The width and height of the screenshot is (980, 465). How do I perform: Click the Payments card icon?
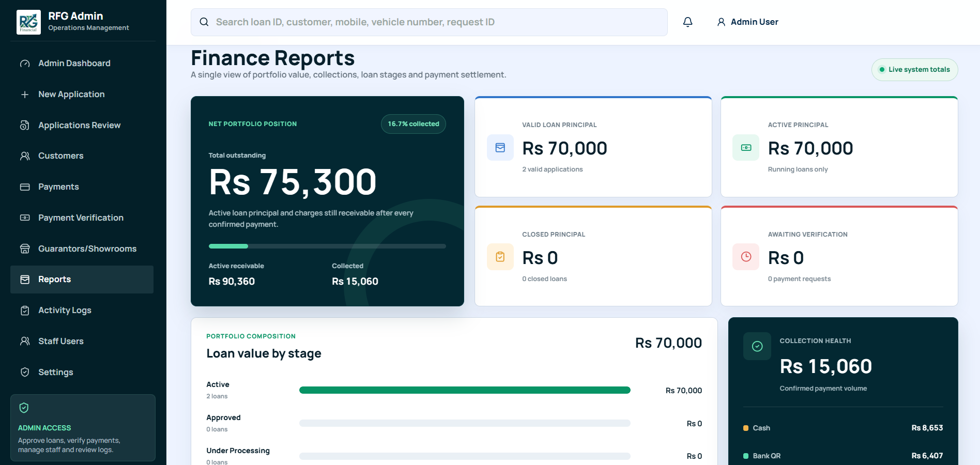(x=25, y=187)
